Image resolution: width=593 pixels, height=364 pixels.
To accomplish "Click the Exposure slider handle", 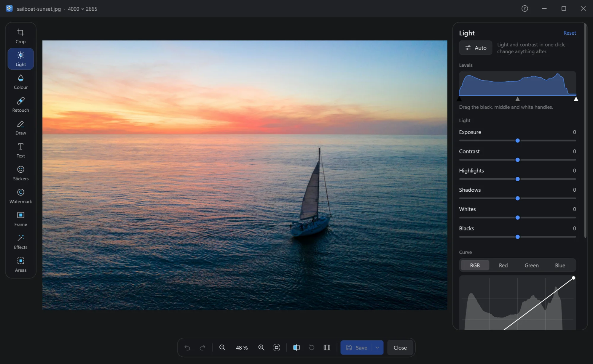I will click(x=517, y=141).
